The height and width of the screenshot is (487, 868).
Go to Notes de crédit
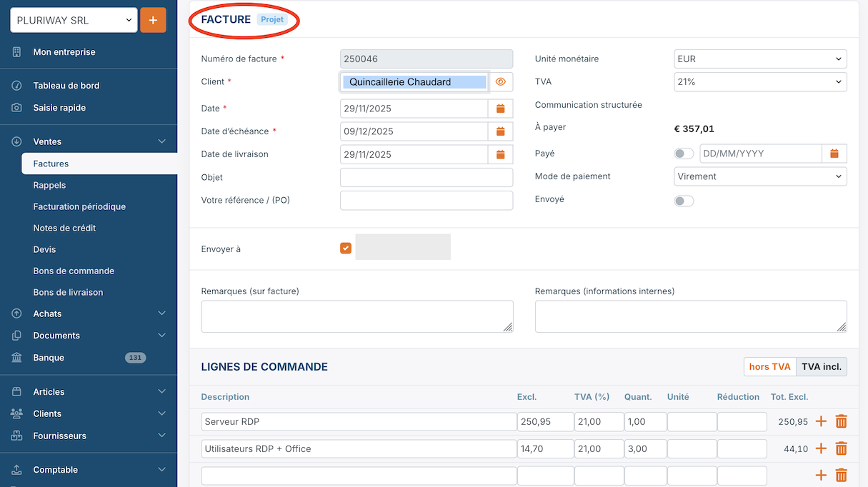click(64, 228)
